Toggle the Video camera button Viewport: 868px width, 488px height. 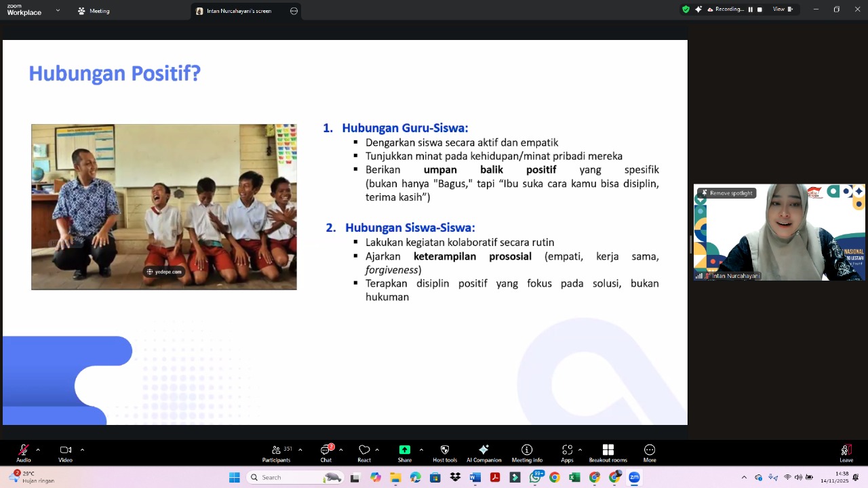pos(65,451)
